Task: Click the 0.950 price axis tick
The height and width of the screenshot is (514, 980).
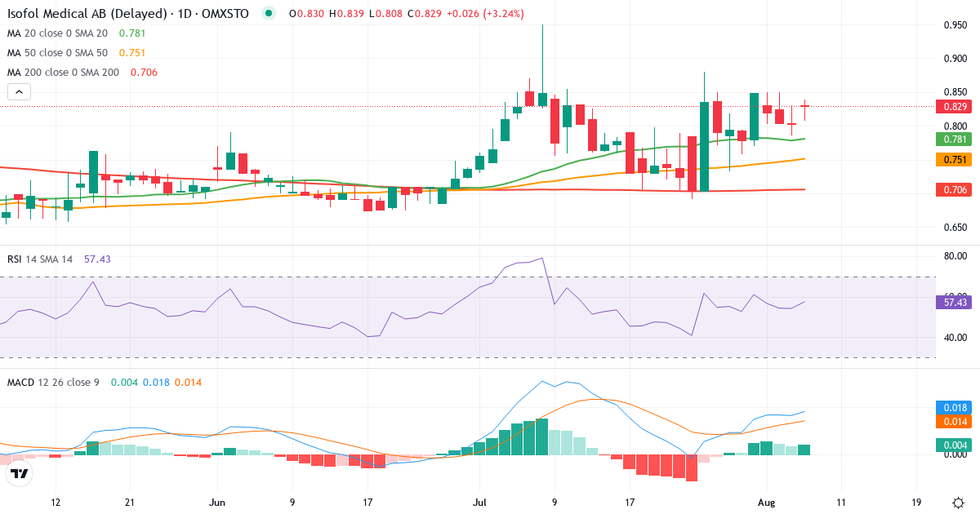Action: 956,25
